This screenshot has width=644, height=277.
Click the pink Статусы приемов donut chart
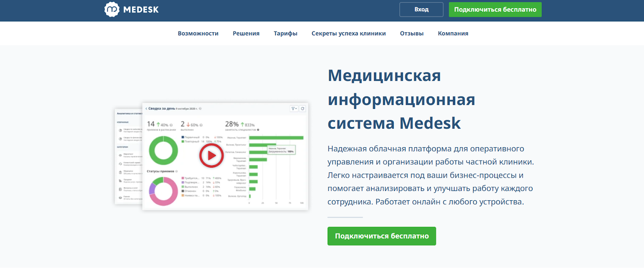pyautogui.click(x=163, y=191)
